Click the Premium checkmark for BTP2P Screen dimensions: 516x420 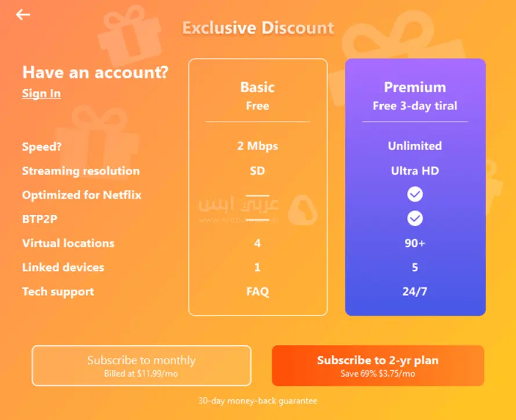point(415,219)
